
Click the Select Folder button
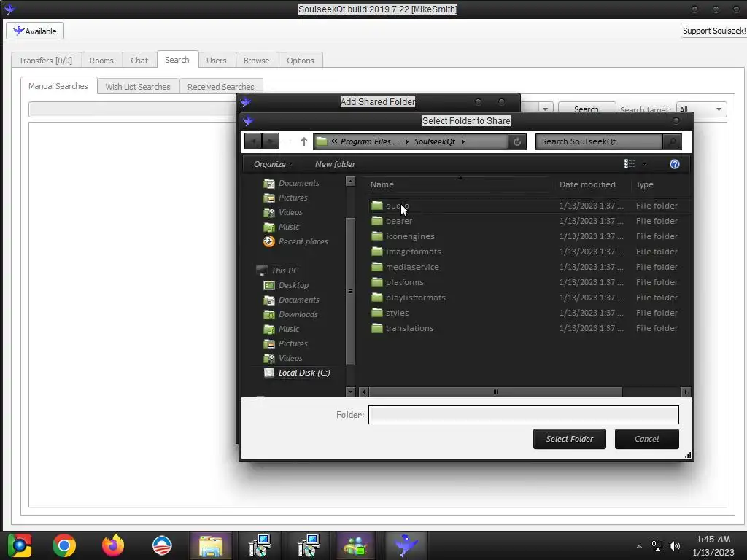pos(569,439)
